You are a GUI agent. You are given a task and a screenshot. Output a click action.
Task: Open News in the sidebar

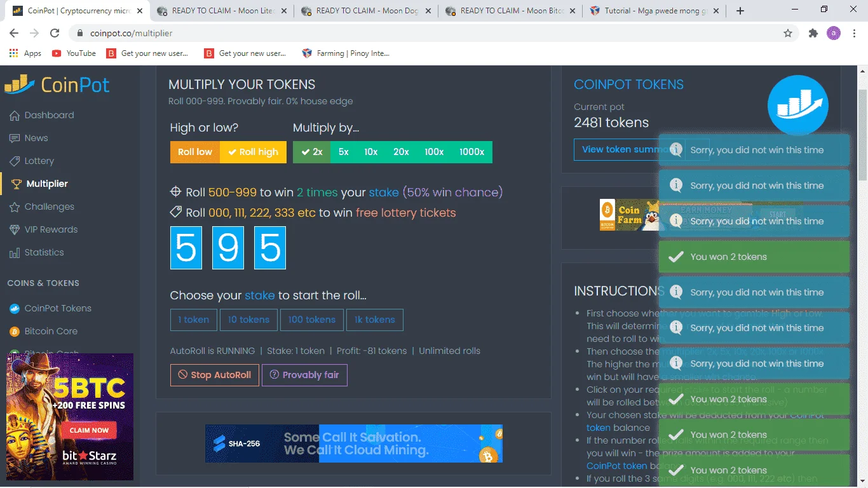click(36, 138)
